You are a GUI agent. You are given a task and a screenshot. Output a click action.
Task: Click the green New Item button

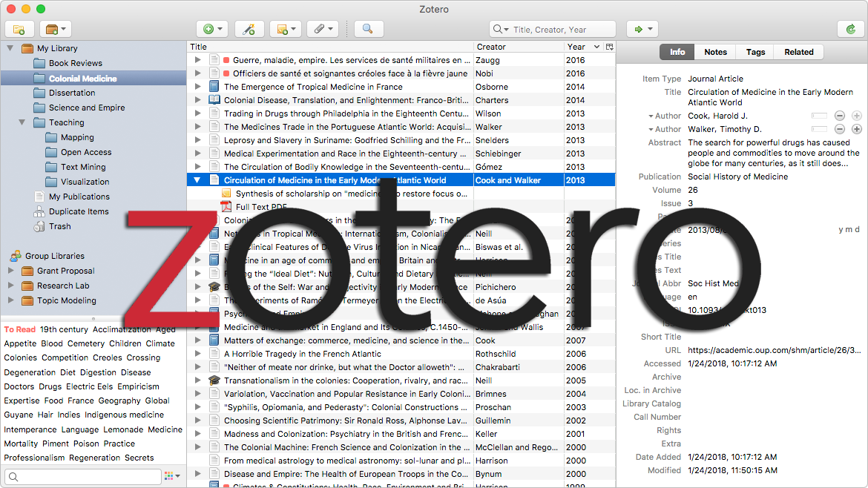pyautogui.click(x=213, y=30)
